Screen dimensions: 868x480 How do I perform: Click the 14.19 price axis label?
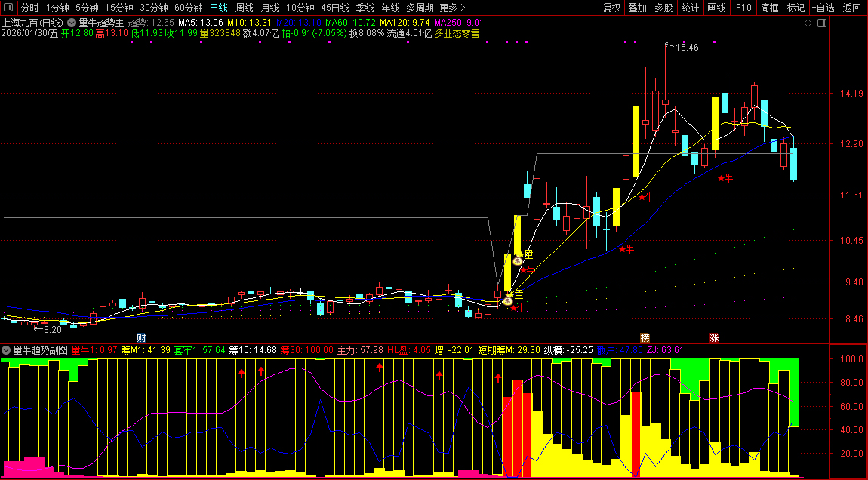851,94
